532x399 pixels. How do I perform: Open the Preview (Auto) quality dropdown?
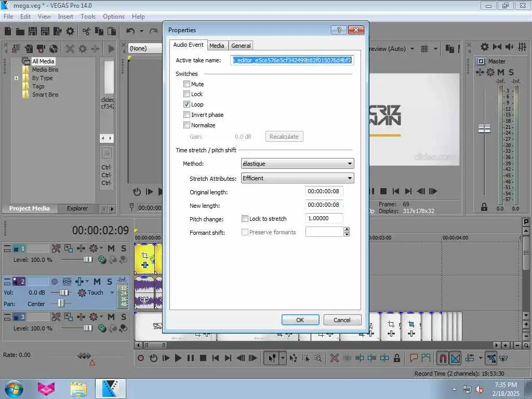coord(412,49)
